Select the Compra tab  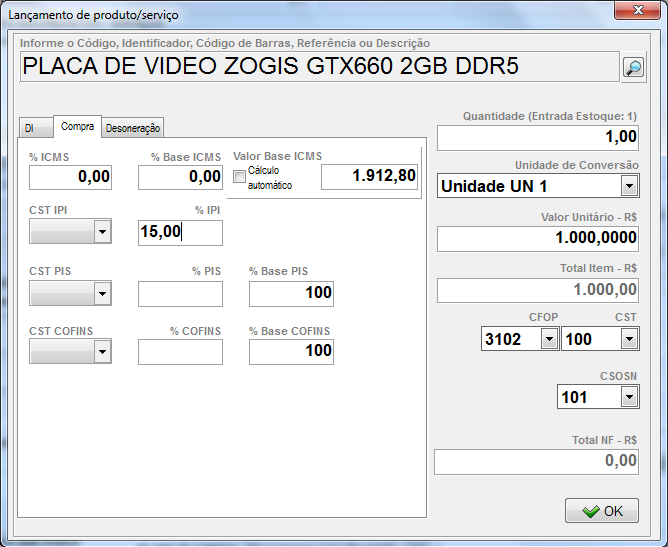coord(77,126)
